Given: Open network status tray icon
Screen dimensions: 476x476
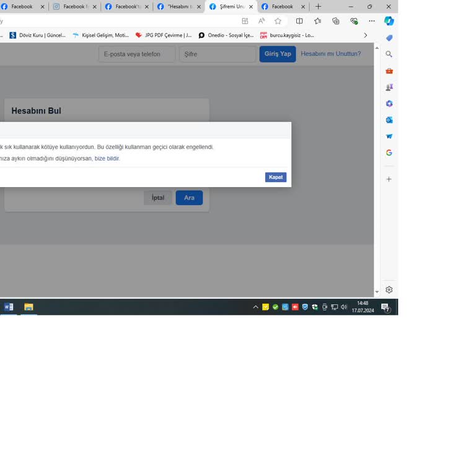Looking at the screenshot, I should tap(334, 307).
